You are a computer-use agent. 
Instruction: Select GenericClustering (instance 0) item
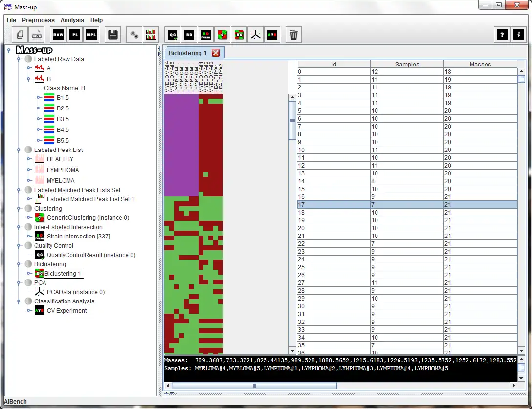pyautogui.click(x=88, y=218)
